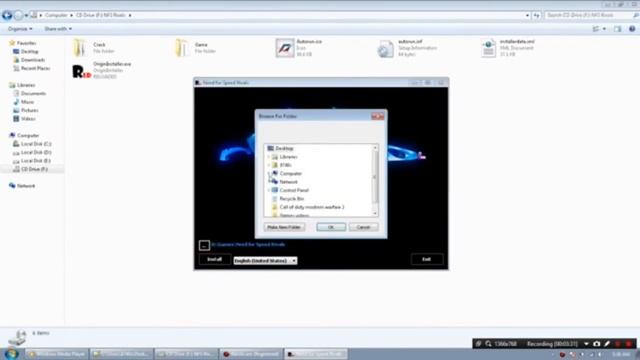Click the browse "..." button in the installer
The width and height of the screenshot is (640, 360).
tap(204, 245)
